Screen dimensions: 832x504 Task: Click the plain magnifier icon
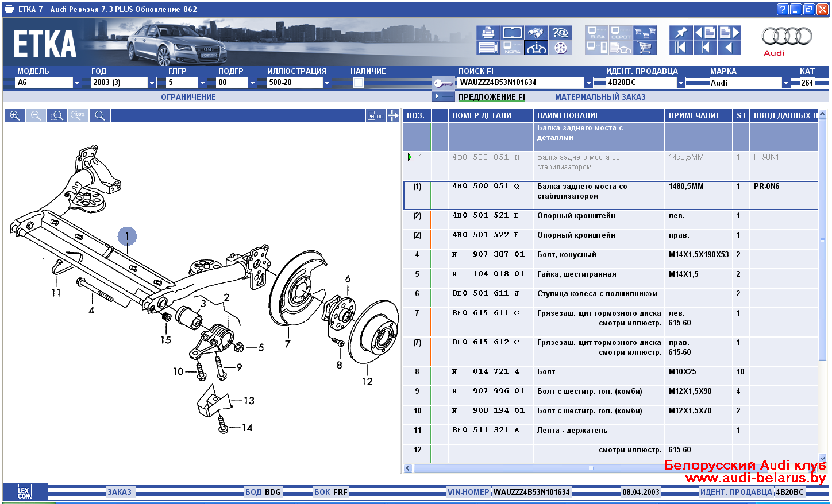(x=99, y=115)
